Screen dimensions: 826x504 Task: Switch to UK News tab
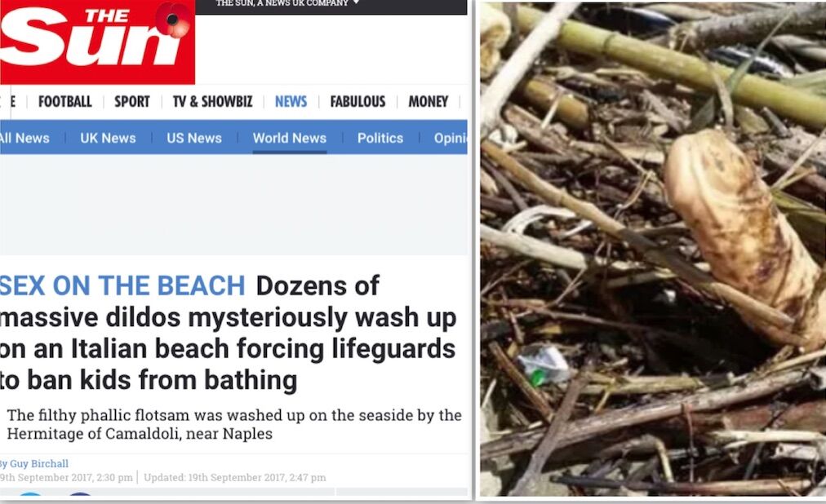click(108, 138)
